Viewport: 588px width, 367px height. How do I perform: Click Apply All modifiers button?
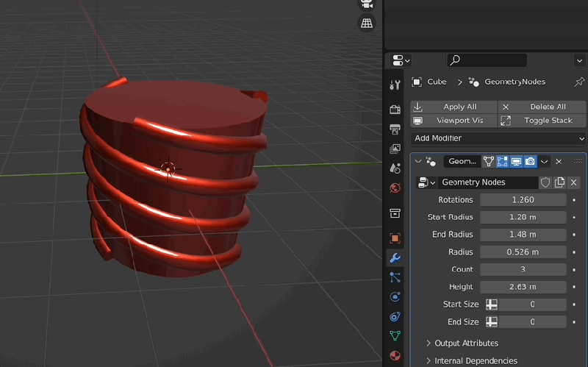coord(453,107)
